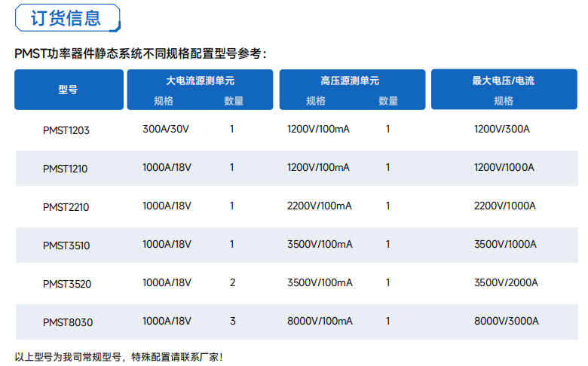Click the 1200V/1000A maximum rating cell
588x366 pixels.
point(504,167)
